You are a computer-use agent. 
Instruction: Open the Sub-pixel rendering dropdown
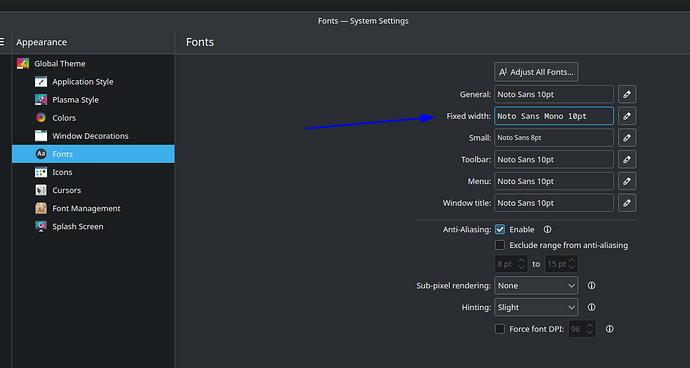tap(536, 286)
